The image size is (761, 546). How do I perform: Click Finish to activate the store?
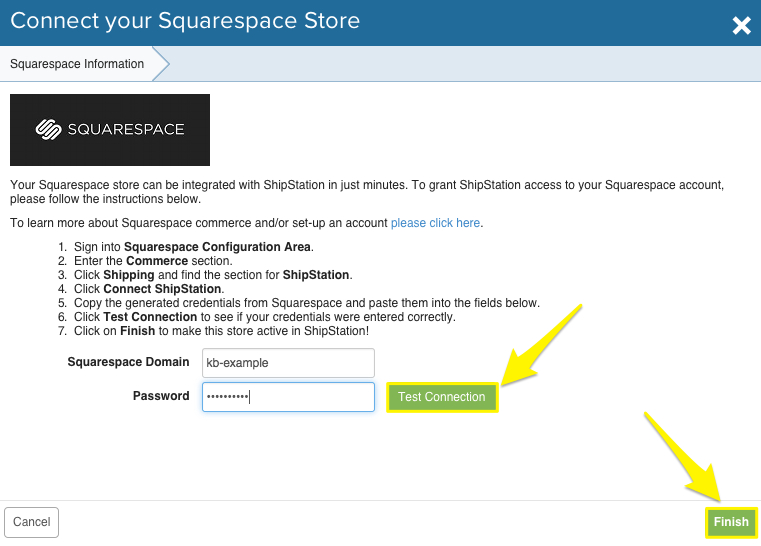point(731,522)
